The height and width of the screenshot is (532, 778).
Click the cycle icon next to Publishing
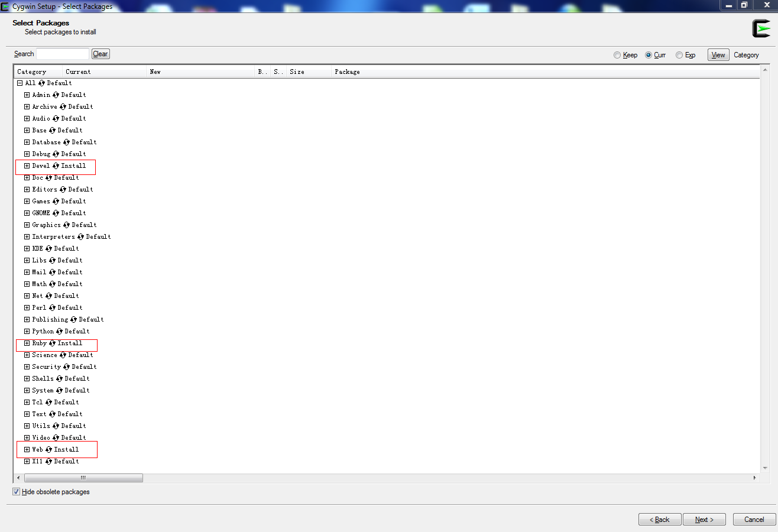[x=73, y=320]
